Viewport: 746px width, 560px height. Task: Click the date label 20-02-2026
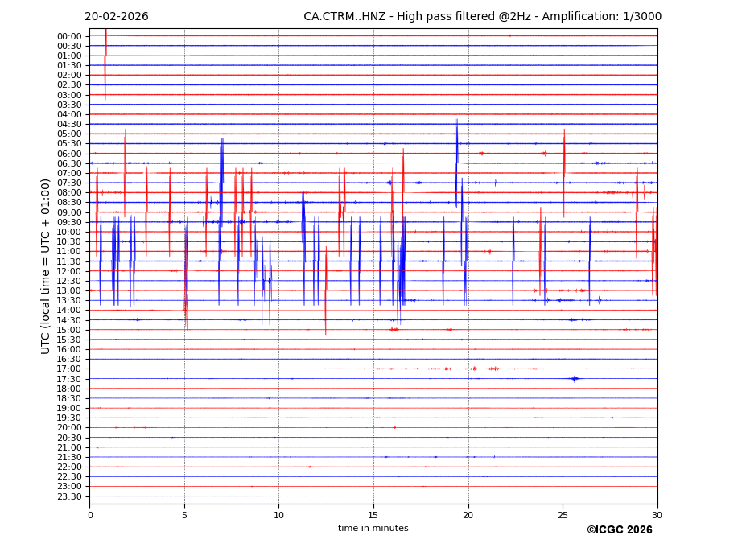[x=116, y=17]
